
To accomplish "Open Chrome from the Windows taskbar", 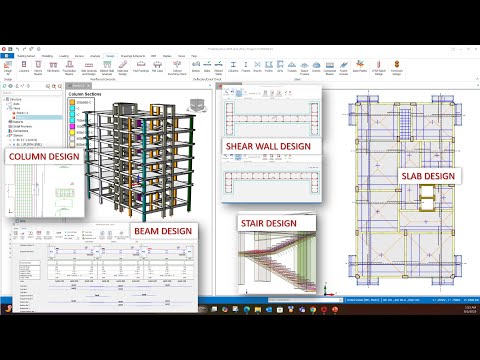I will (x=313, y=310).
